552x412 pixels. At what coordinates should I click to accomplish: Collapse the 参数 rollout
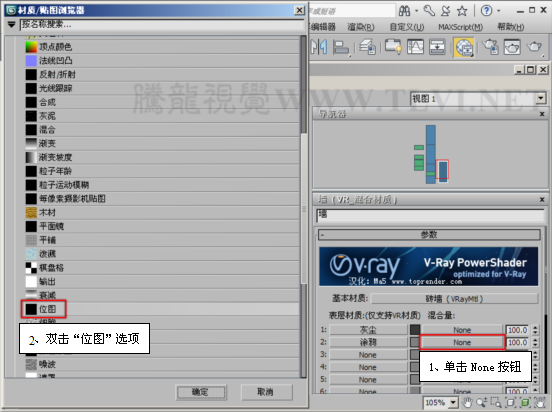pos(429,235)
